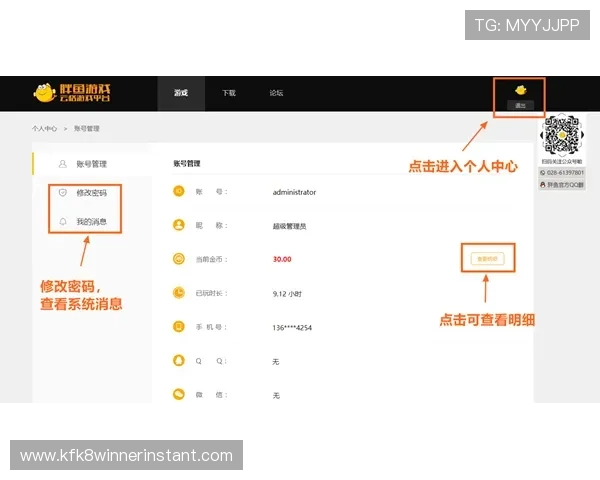600x480 pixels.
Task: Click the phone icon of the 手机号 row
Action: tap(179, 327)
